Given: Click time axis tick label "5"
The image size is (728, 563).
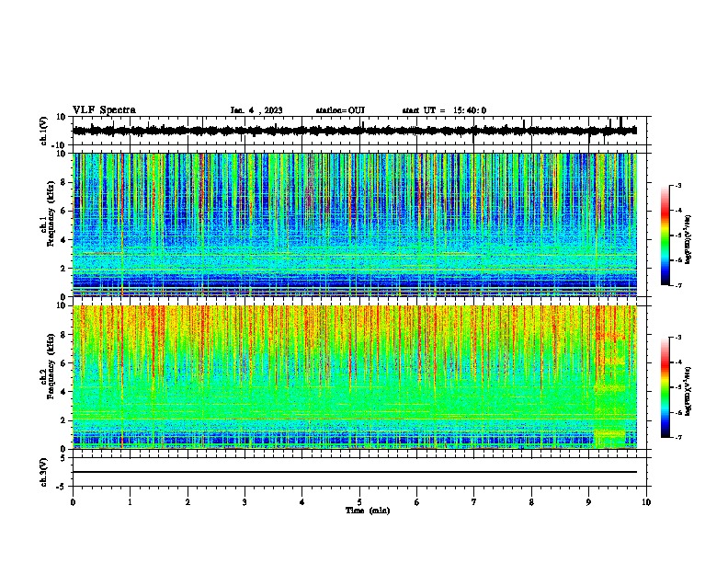Looking at the screenshot, I should pos(359,502).
